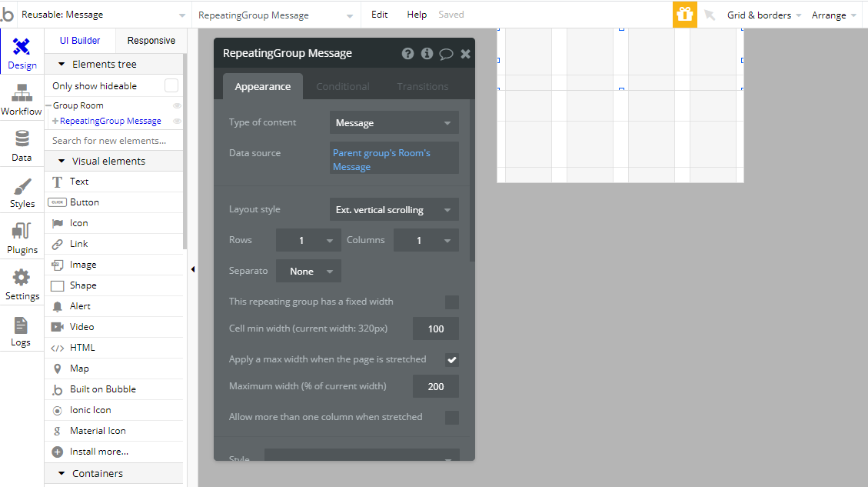The image size is (868, 487).
Task: Open the comment bubble icon in property editor
Action: [x=446, y=54]
